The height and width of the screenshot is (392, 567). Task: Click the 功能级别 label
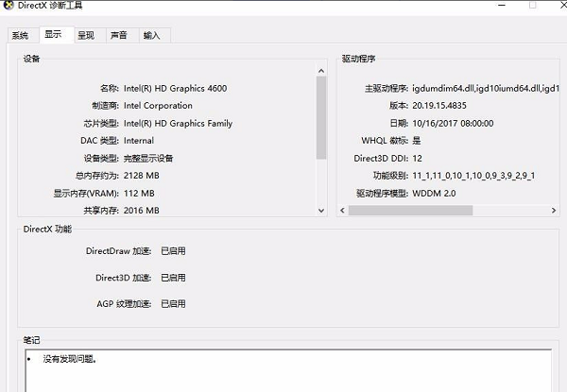point(391,176)
